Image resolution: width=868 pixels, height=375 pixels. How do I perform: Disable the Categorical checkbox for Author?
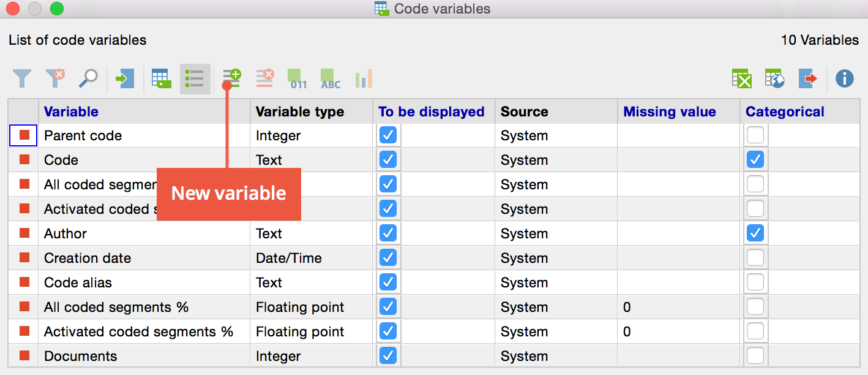coord(755,233)
